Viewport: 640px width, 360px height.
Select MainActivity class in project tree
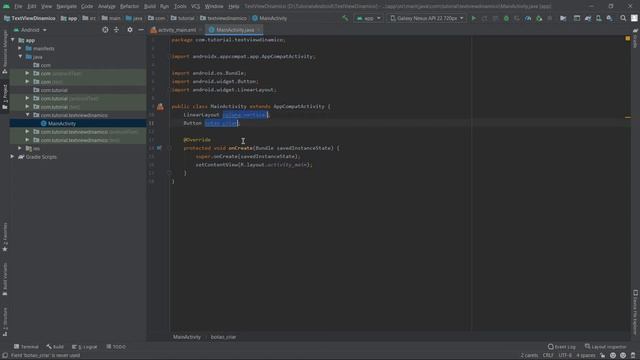[x=62, y=123]
